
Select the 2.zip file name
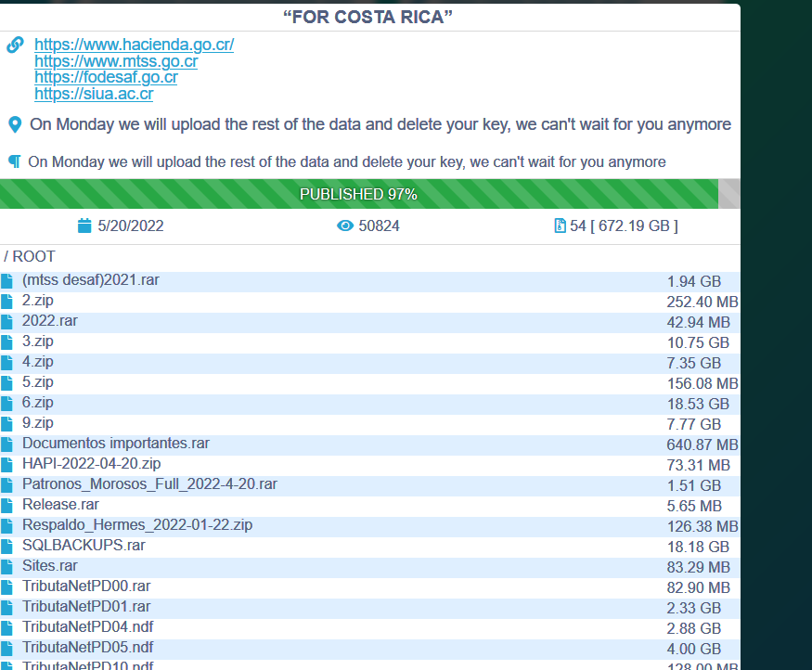click(x=38, y=301)
